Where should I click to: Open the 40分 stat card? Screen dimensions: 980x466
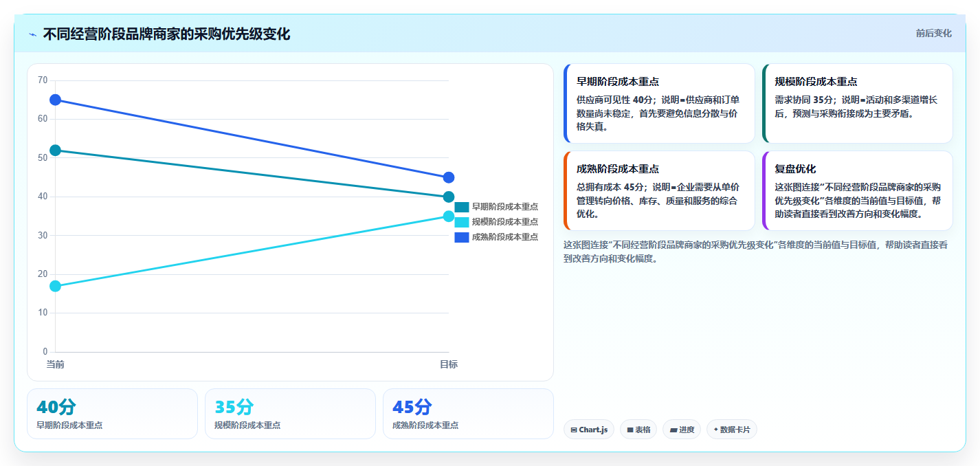pyautogui.click(x=112, y=414)
